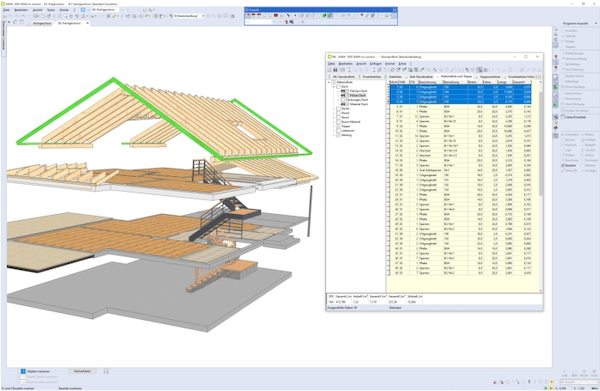Check the Deckungen Dach checkbox
This screenshot has height=391, width=600.
[343, 100]
